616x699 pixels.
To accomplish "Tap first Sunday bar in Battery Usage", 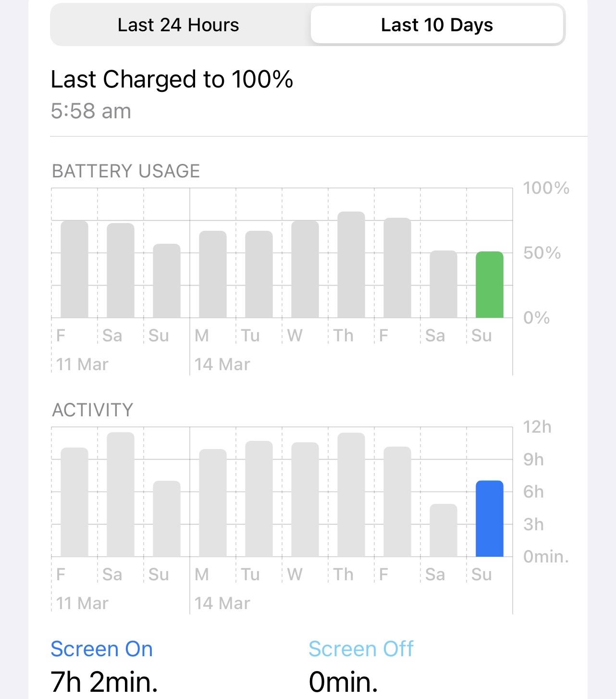I will coord(167,281).
